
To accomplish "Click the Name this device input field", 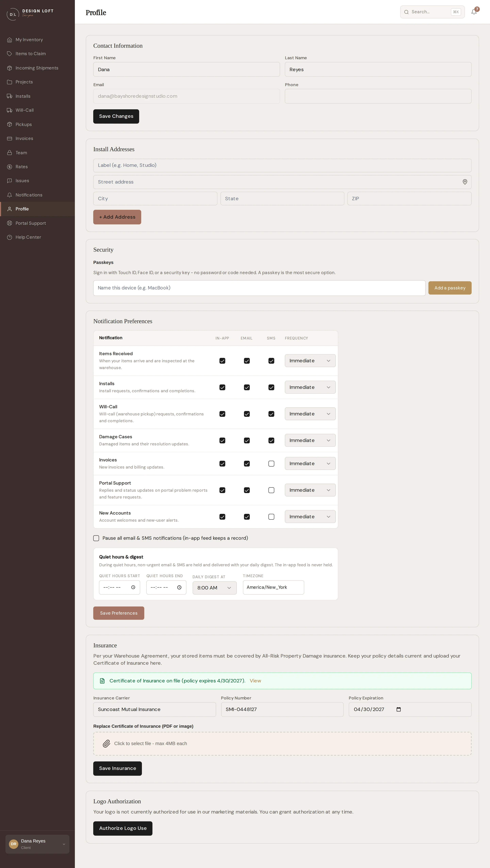I will click(x=259, y=288).
